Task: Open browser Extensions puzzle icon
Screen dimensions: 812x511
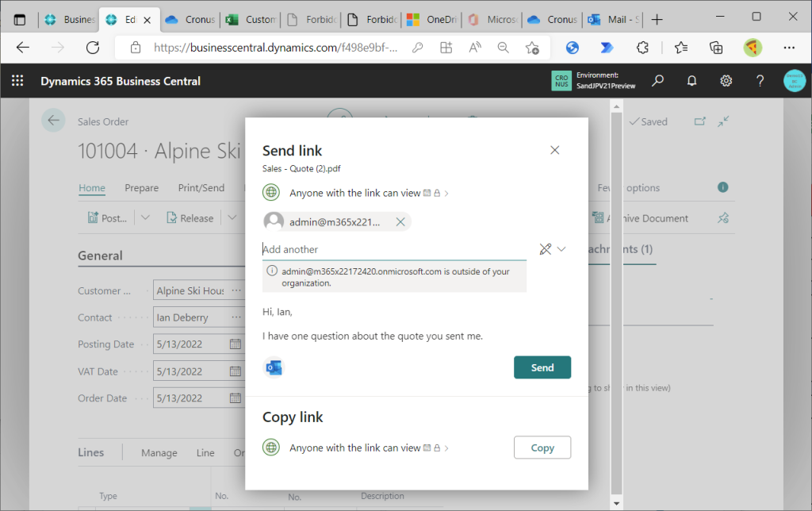Action: point(642,48)
